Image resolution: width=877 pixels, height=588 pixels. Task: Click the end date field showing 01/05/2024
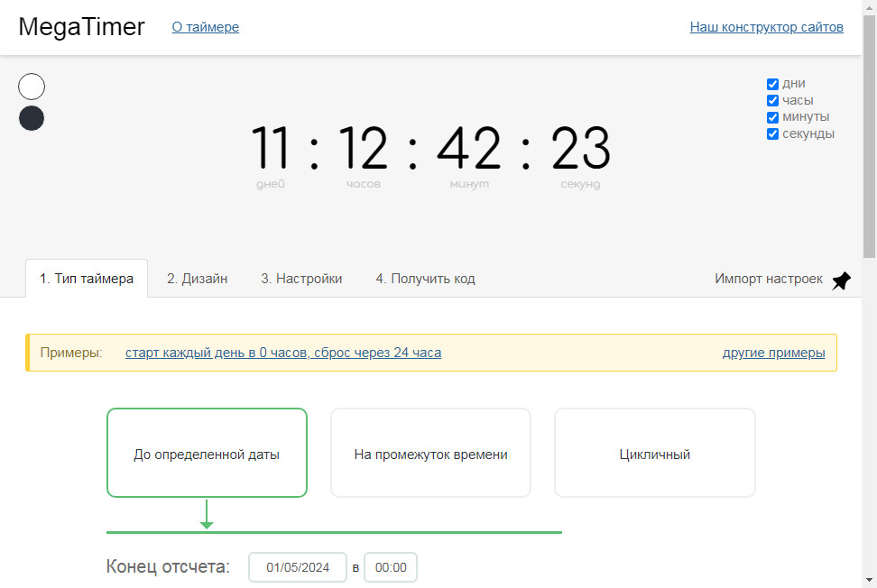(x=297, y=567)
